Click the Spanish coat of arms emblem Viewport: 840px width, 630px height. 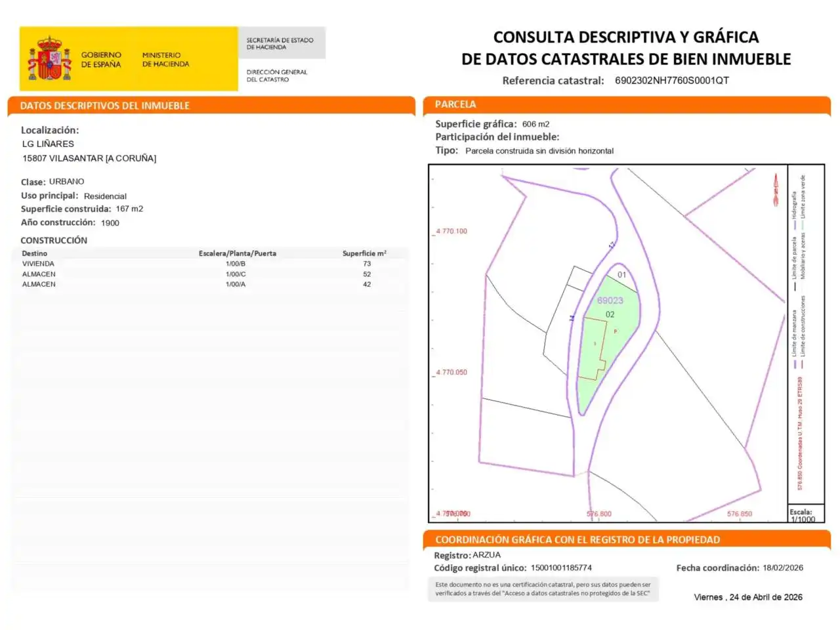coord(49,58)
